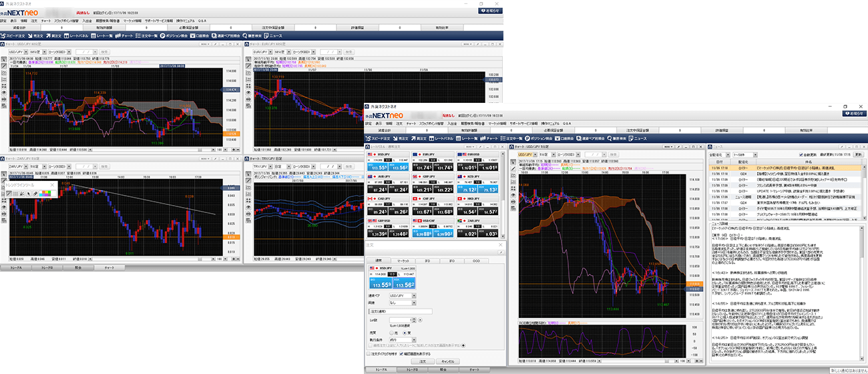Open レート一覧 from the back window toolbar

[x=101, y=36]
